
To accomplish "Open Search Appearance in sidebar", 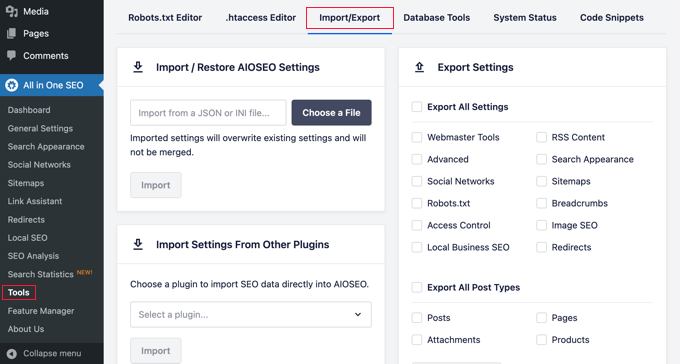I will click(x=46, y=147).
